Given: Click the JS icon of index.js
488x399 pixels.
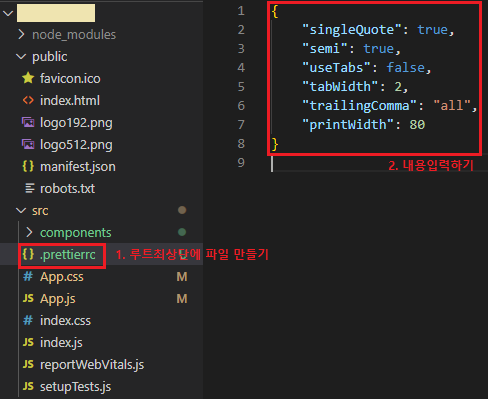Looking at the screenshot, I should click(x=28, y=342).
